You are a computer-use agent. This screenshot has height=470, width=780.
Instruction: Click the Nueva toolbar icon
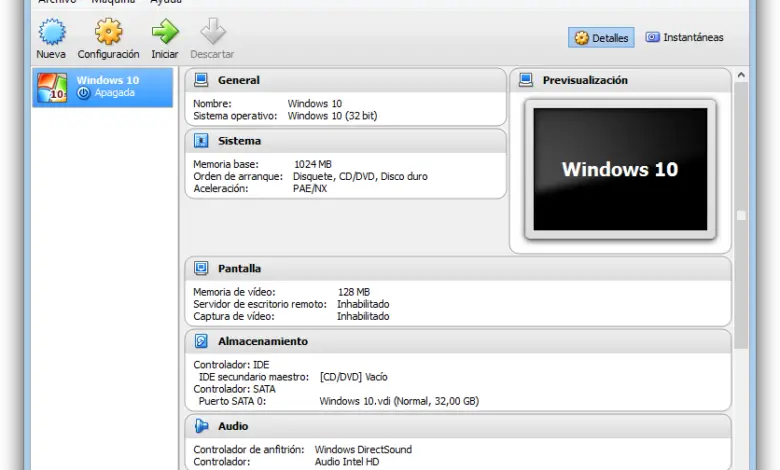pos(52,32)
